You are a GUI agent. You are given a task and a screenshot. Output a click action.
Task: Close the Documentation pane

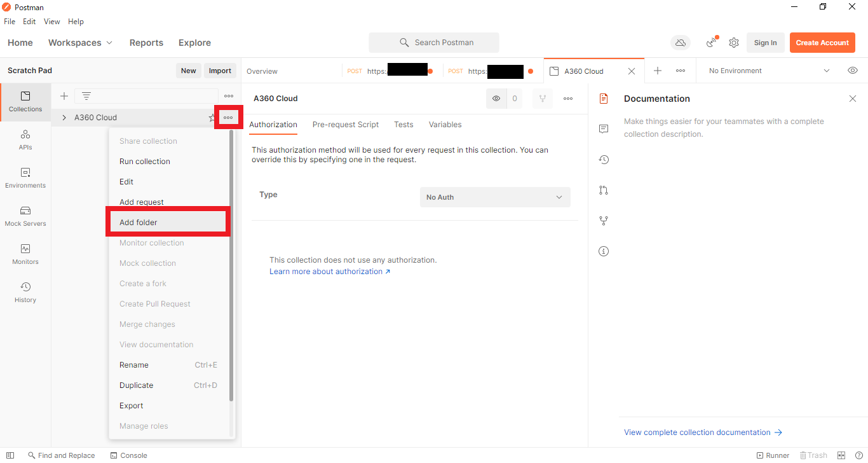tap(853, 99)
